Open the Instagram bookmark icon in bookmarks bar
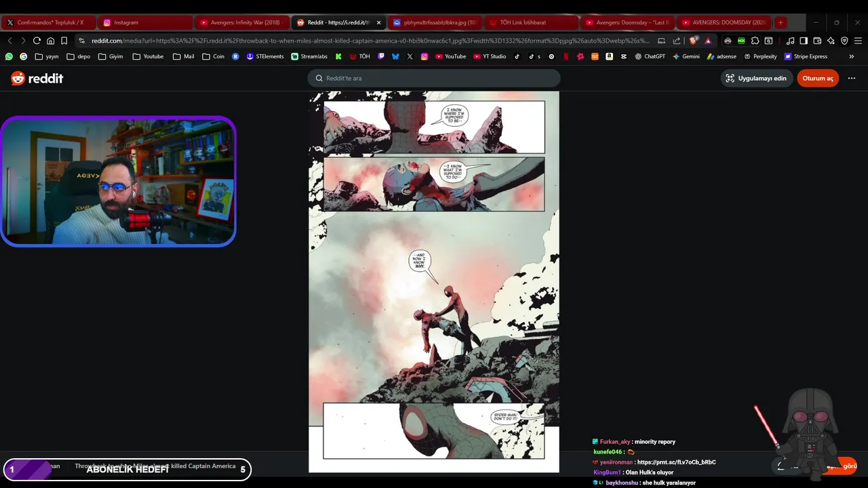The height and width of the screenshot is (488, 868). point(425,56)
